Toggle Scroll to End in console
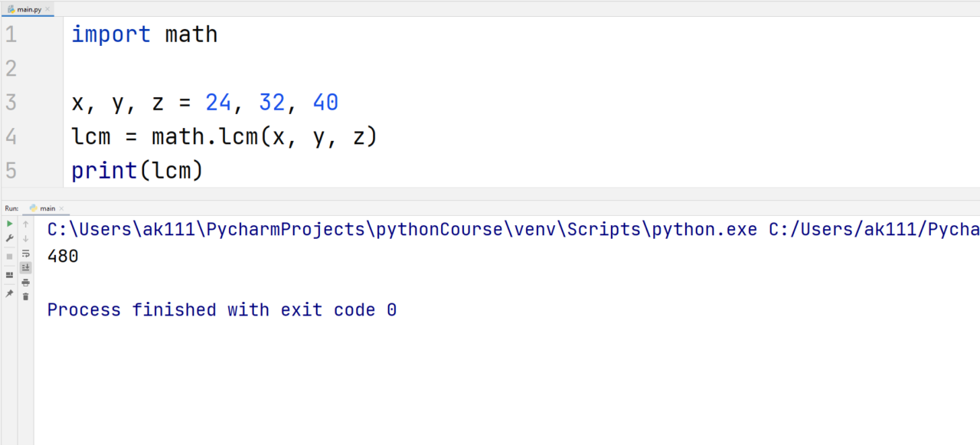Viewport: 980px width, 445px height. 25,267
